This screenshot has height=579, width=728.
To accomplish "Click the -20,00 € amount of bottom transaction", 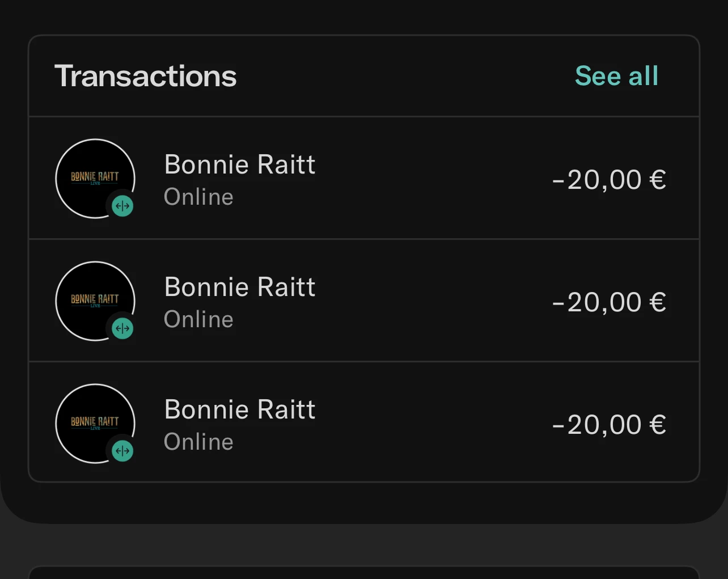I will tap(609, 425).
